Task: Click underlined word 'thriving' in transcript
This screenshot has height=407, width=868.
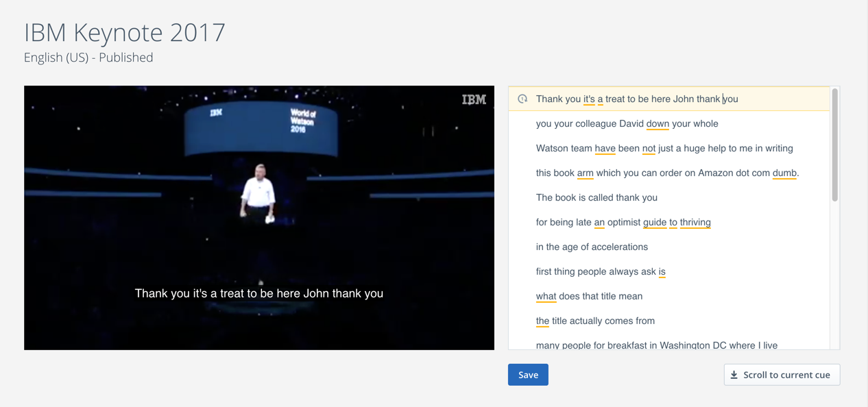Action: [x=695, y=223]
